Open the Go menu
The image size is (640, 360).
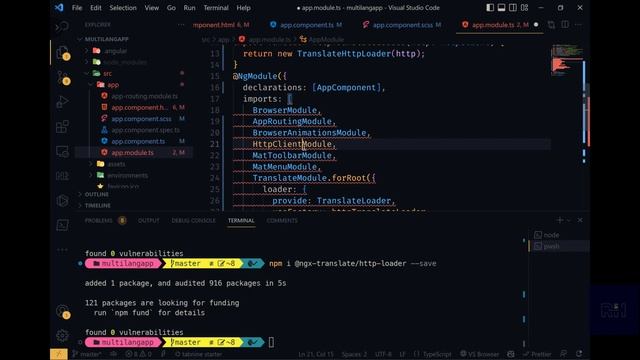(171, 8)
